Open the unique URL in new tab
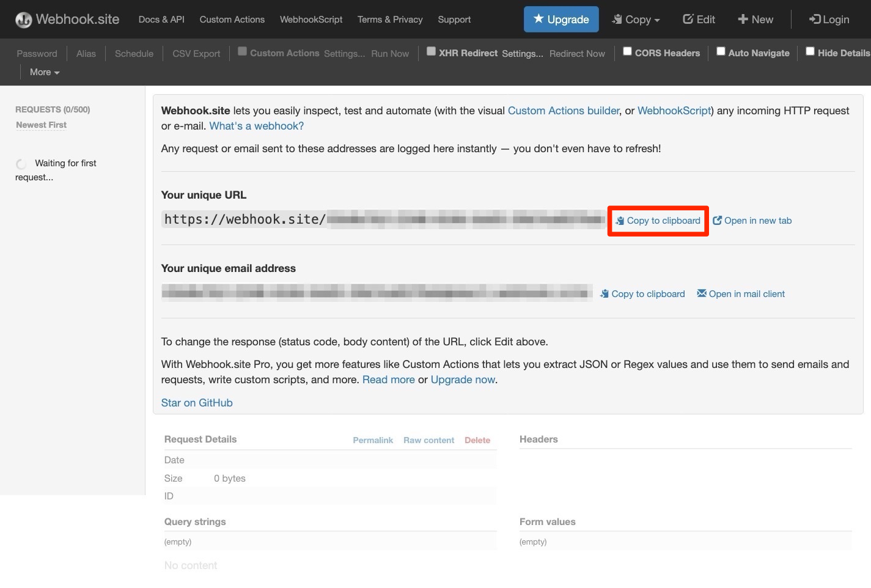 pyautogui.click(x=752, y=221)
